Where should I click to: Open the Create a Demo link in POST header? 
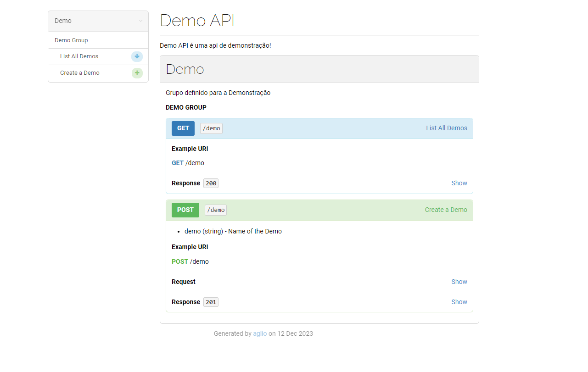tap(446, 210)
